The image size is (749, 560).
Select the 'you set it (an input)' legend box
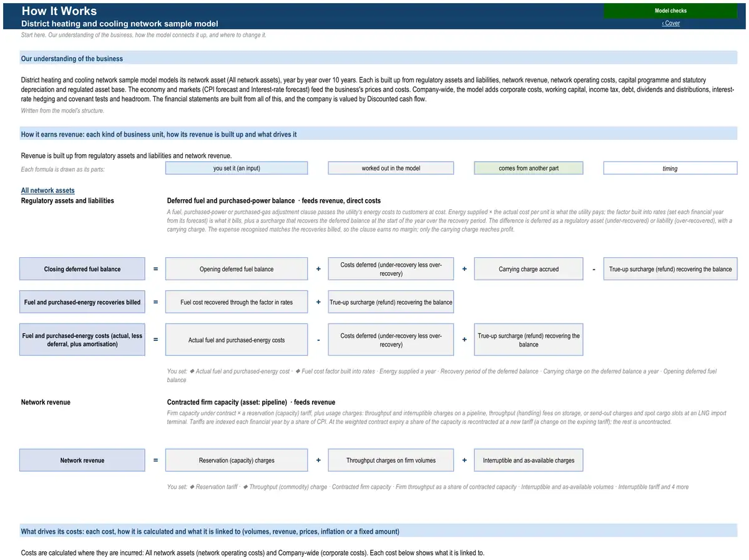237,168
